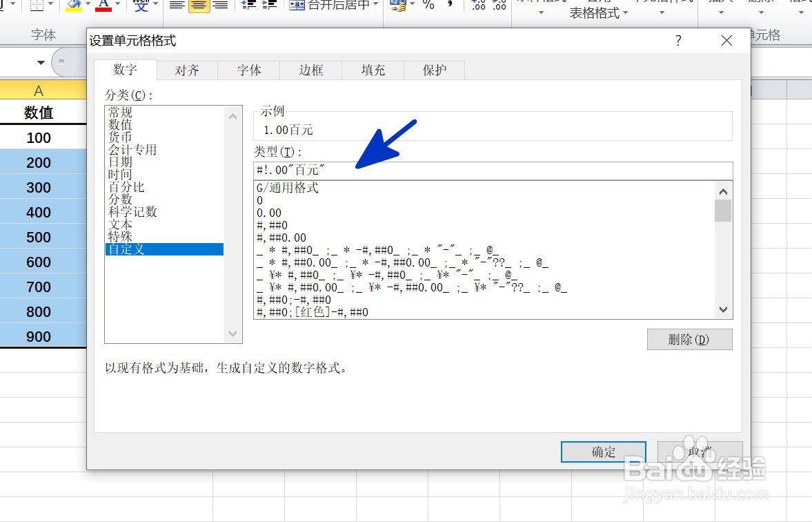
Task: Click the dialog help question mark
Action: 678,41
